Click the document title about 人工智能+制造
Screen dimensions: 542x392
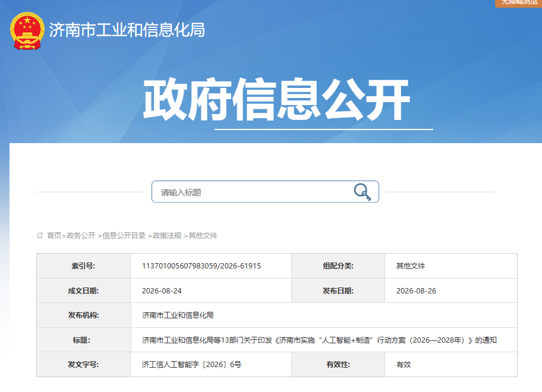tap(319, 340)
